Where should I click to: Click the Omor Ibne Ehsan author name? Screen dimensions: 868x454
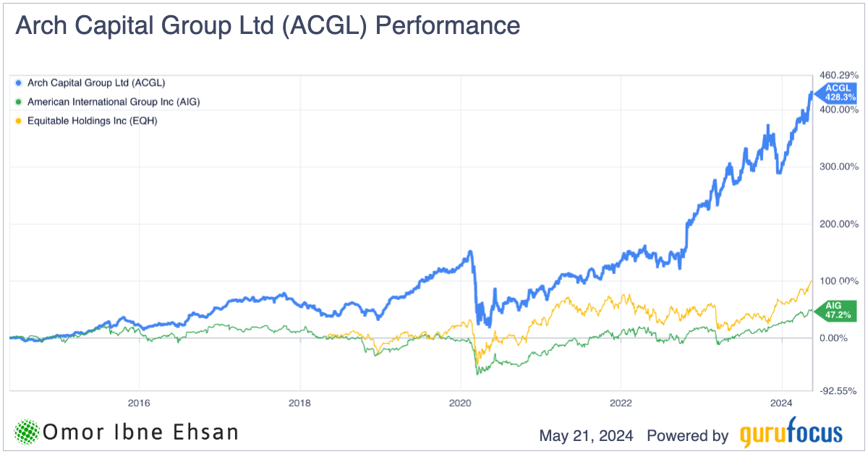point(140,432)
